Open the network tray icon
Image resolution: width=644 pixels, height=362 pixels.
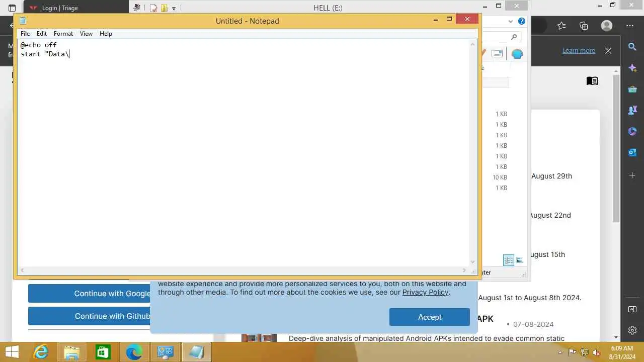click(x=585, y=352)
